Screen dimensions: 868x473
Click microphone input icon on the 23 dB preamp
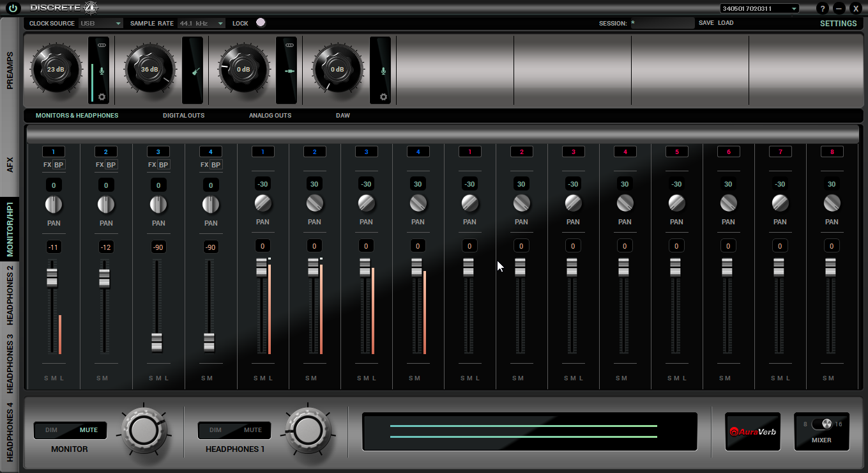[102, 71]
